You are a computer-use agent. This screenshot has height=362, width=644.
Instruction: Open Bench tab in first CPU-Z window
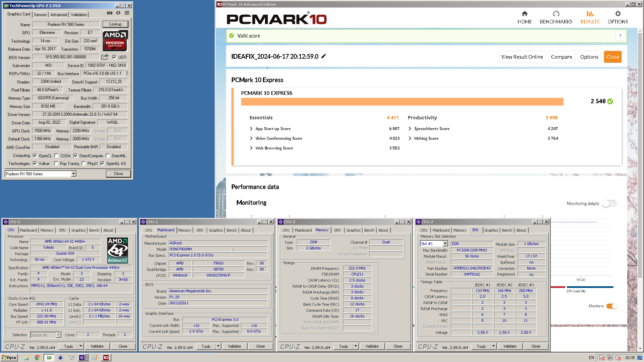pos(94,230)
